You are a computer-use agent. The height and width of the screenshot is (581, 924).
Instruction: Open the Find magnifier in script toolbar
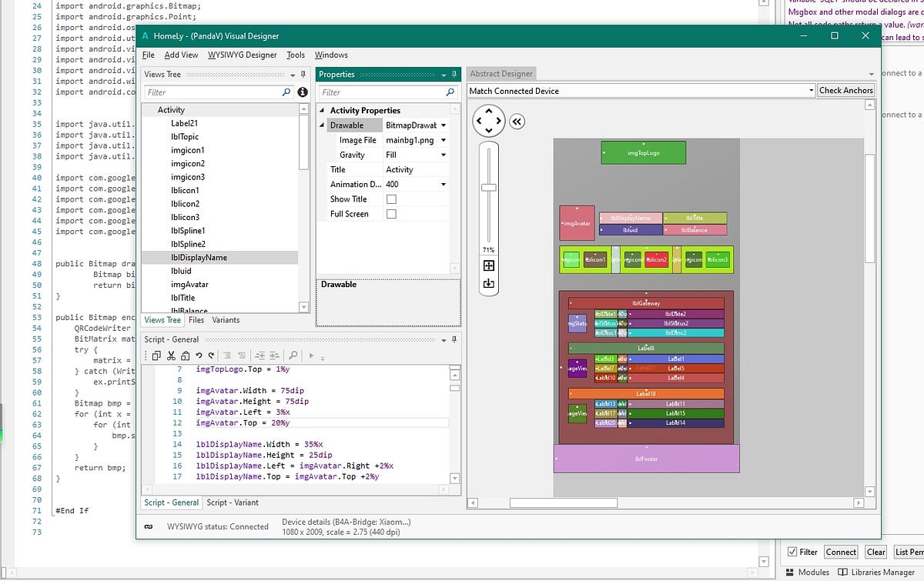(293, 356)
